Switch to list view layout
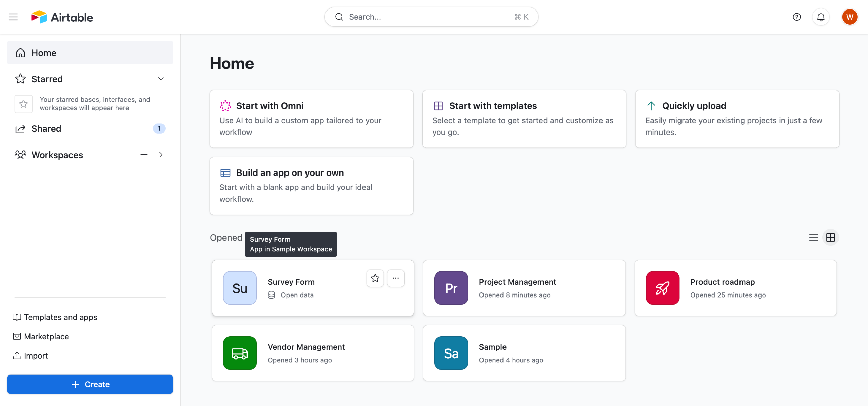The width and height of the screenshot is (868, 406). click(813, 237)
